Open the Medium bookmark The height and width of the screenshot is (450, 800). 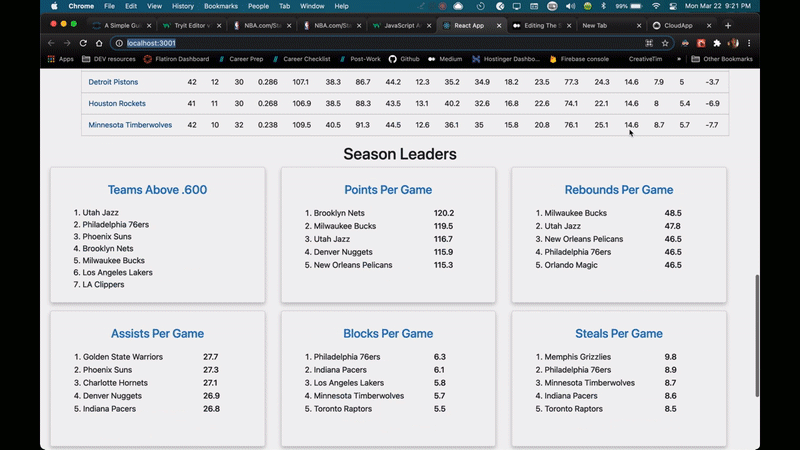(x=445, y=59)
